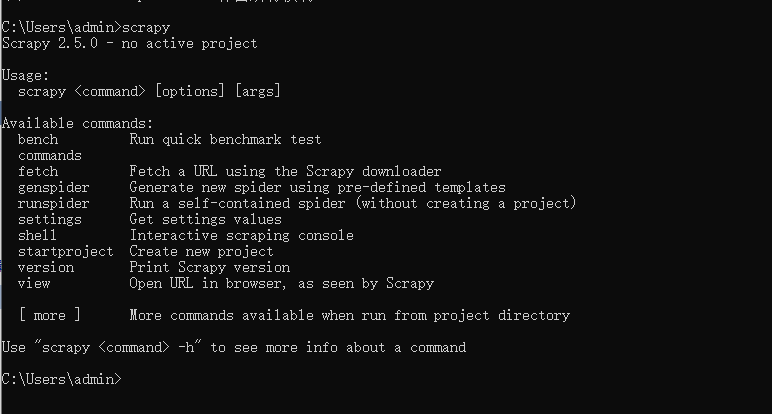Select the 'genspider' command text
The image size is (772, 414).
point(54,188)
